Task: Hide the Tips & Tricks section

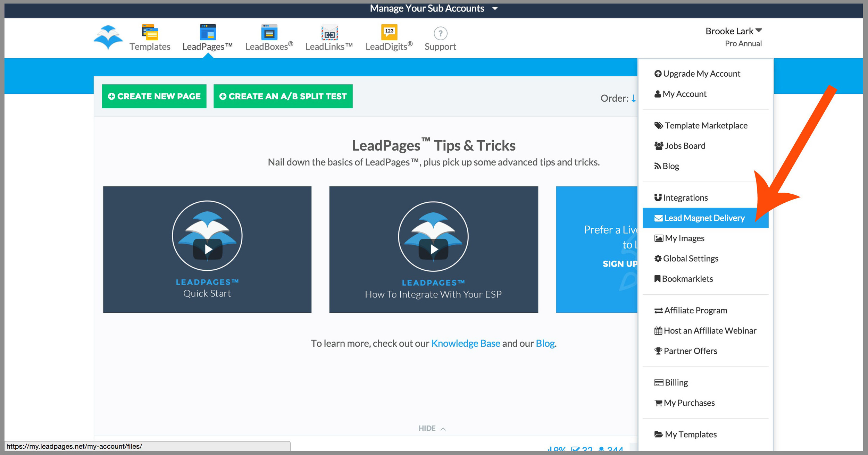Action: 432,428
